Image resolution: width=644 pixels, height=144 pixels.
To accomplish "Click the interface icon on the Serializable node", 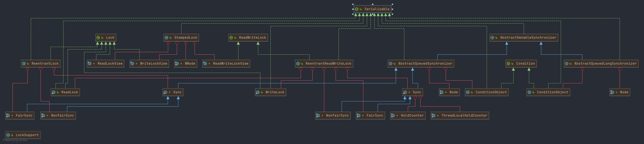I will pos(356,9).
